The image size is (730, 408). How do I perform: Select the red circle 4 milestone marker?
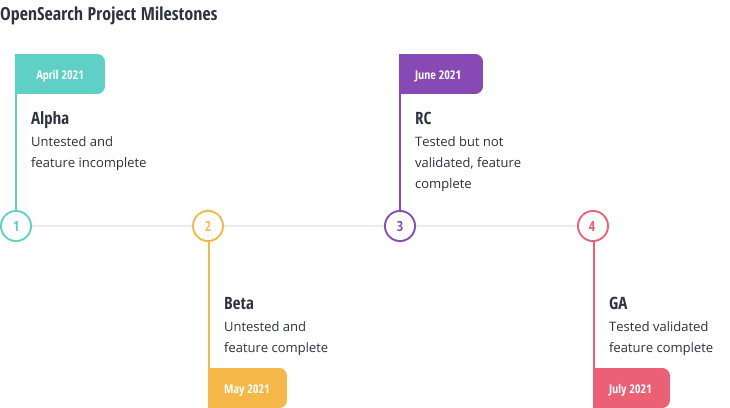point(593,226)
